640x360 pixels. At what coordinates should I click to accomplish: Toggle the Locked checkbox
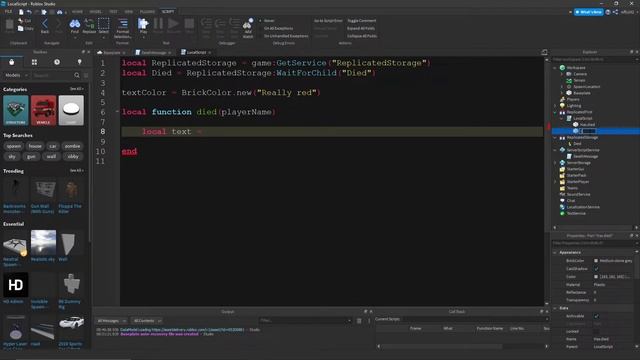tap(596, 331)
